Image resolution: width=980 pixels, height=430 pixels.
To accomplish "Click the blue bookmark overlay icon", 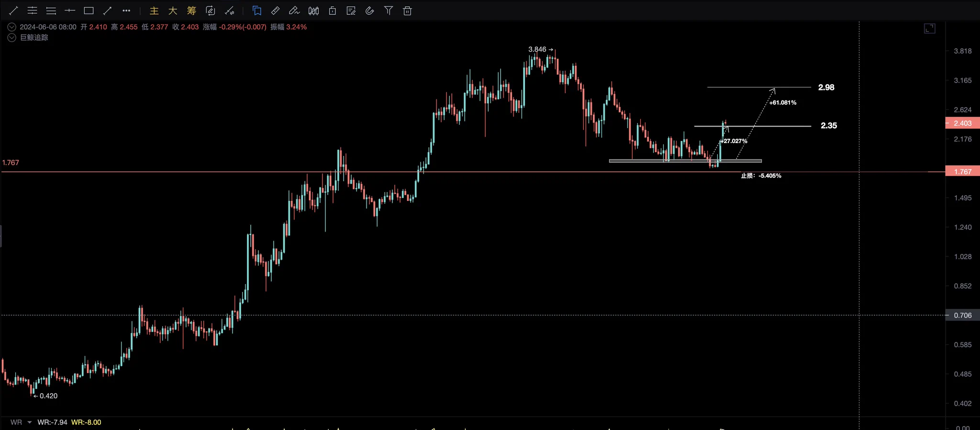I will tap(257, 11).
